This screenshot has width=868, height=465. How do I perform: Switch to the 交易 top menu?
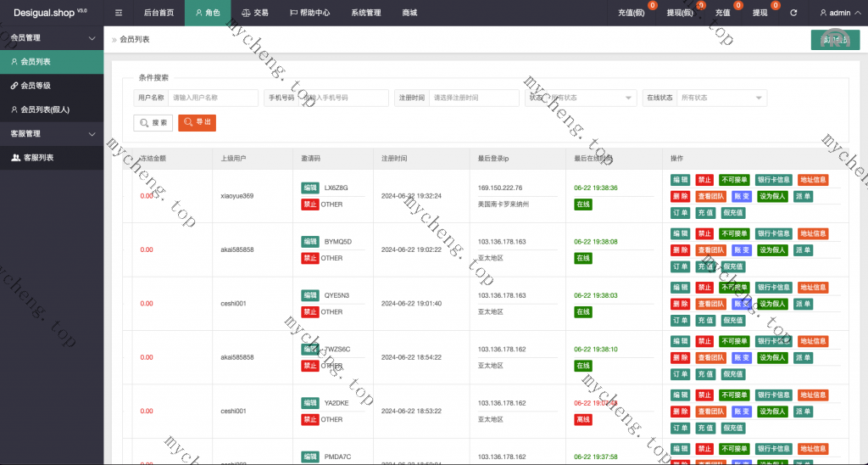pyautogui.click(x=254, y=13)
